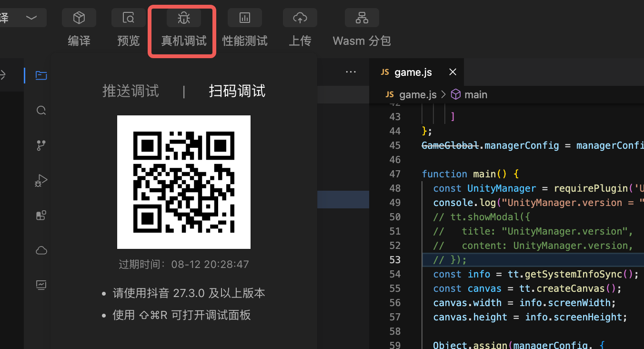Screen dimensions: 644x349
Task: Click line number 53 in the gutter
Action: (x=395, y=260)
